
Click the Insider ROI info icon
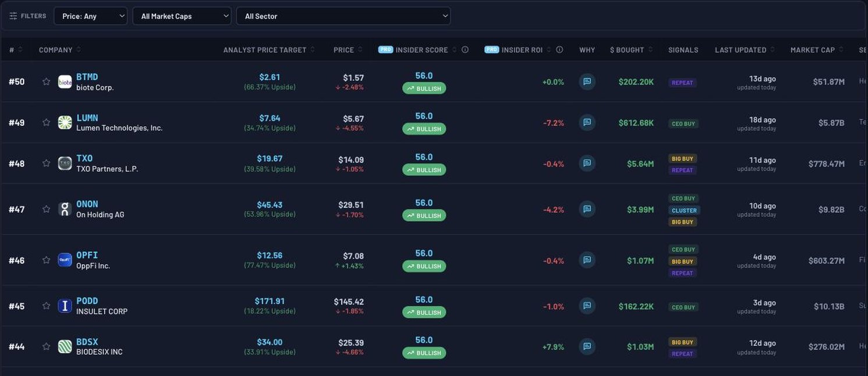(x=559, y=49)
